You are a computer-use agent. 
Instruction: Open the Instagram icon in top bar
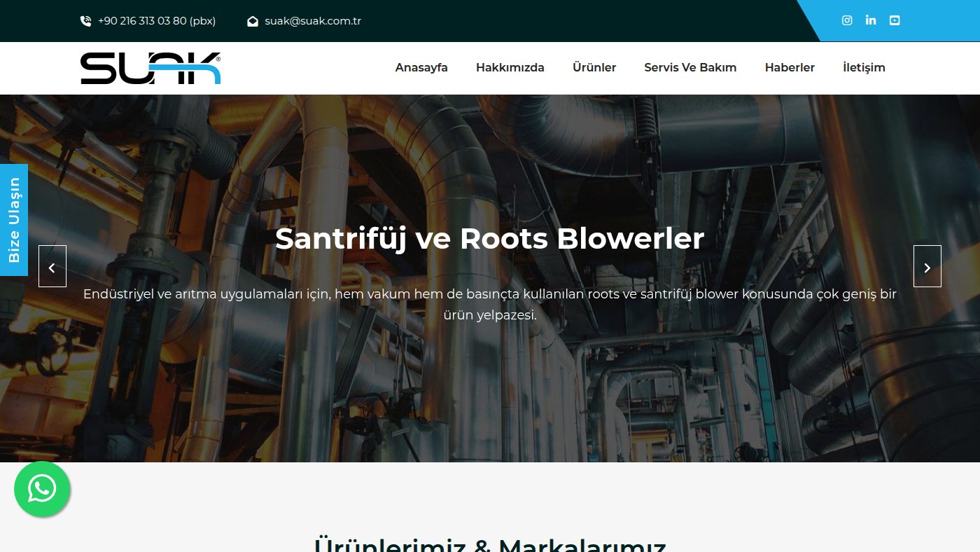847,20
